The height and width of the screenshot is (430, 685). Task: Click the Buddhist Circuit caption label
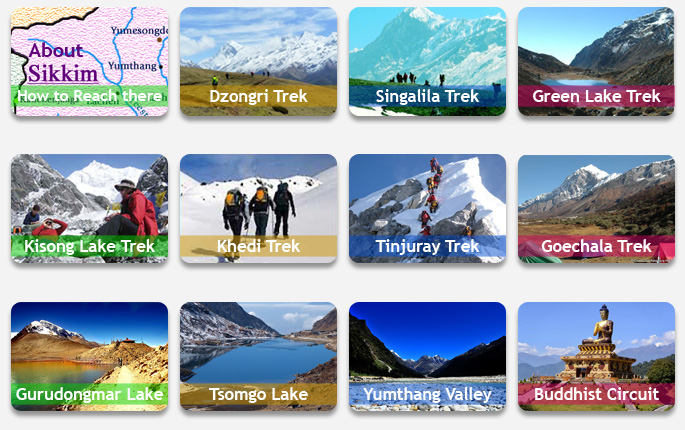pyautogui.click(x=596, y=394)
